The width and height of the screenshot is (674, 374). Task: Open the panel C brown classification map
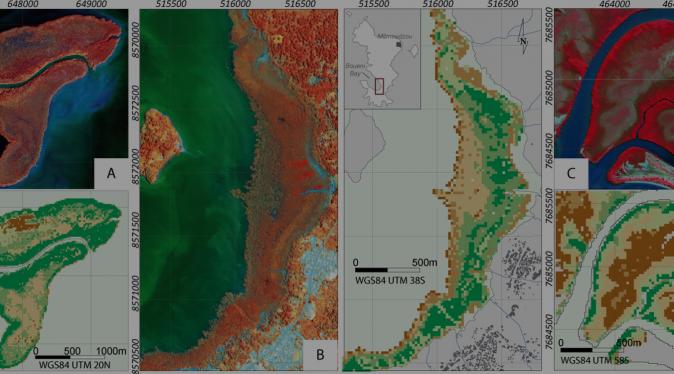tap(614, 281)
